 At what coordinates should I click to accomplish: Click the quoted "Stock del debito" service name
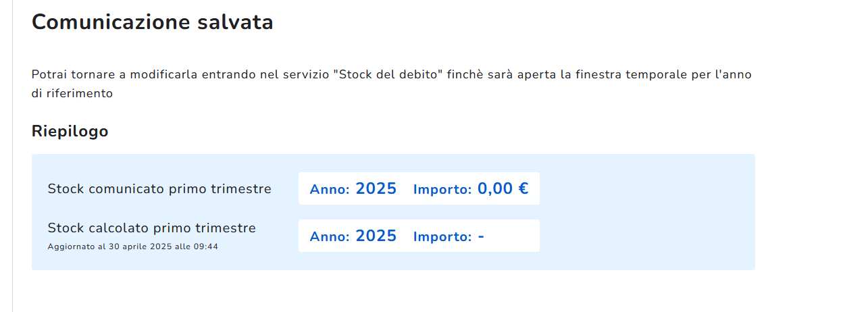[x=388, y=74]
